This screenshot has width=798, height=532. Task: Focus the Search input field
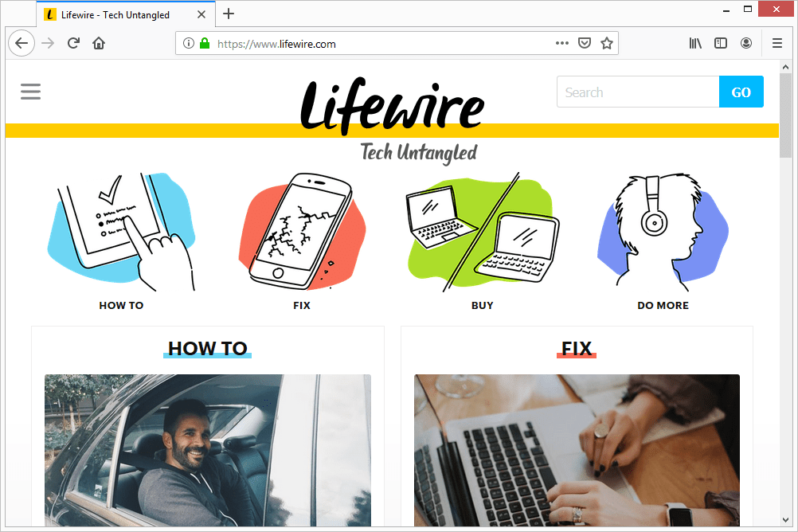[638, 92]
